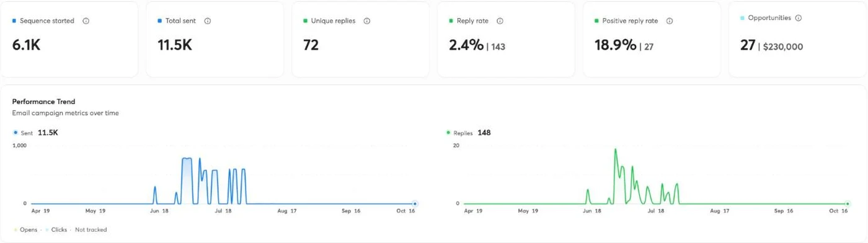Click the 6.1K sequence started value
Image resolution: width=868 pixels, height=243 pixels.
[26, 45]
